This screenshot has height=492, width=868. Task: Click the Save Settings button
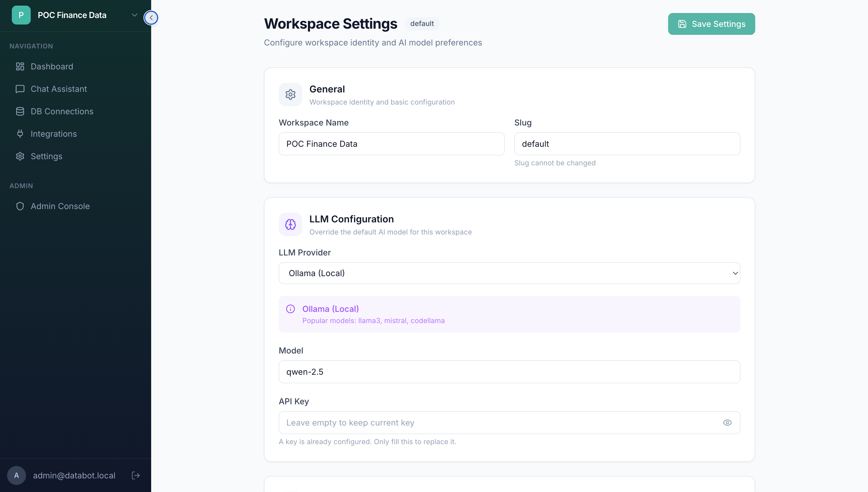click(711, 24)
